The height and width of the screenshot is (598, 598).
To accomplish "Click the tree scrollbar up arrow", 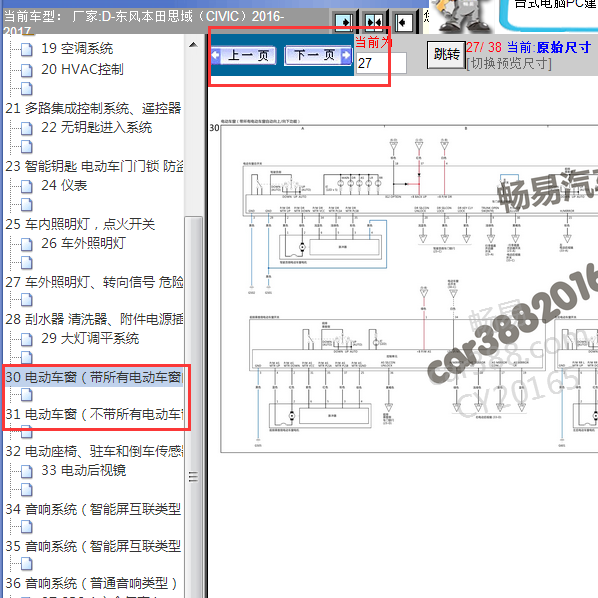I will click(x=193, y=45).
